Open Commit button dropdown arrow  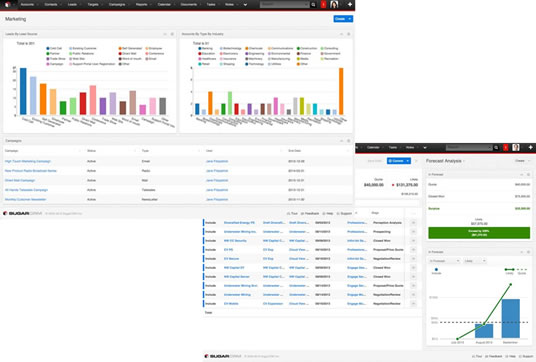408,161
